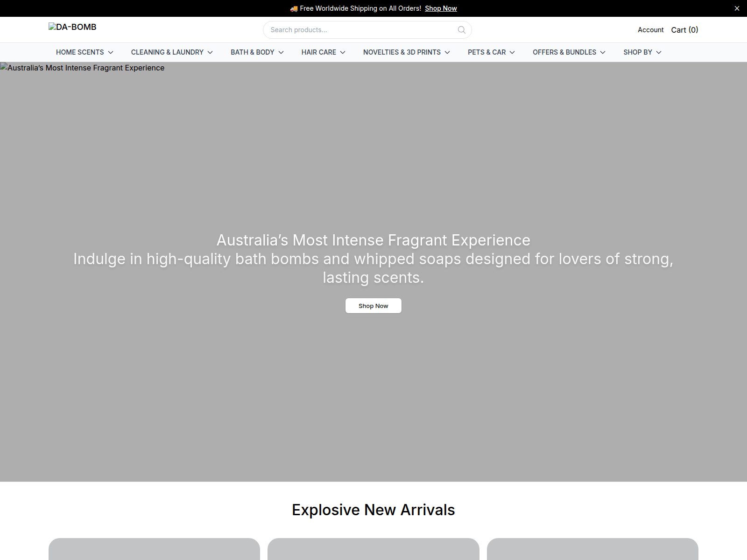Expand the CLEANING & LAUNDRY chevron
The image size is (747, 560).
coord(210,52)
